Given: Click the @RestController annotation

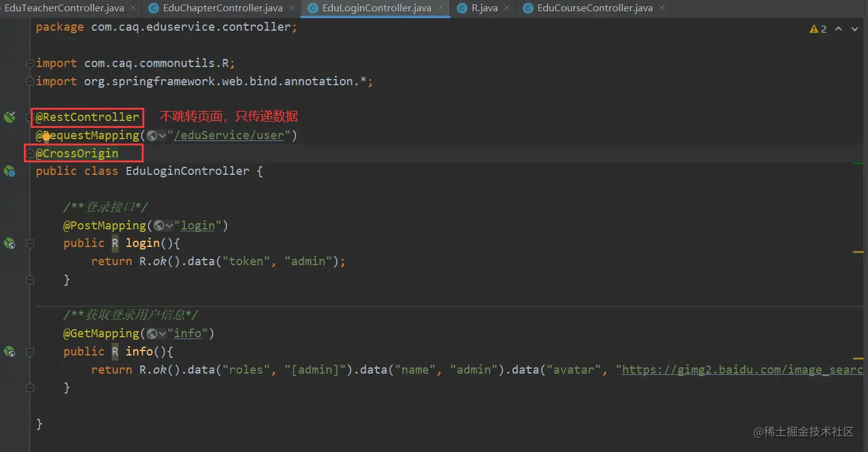Looking at the screenshot, I should [87, 117].
